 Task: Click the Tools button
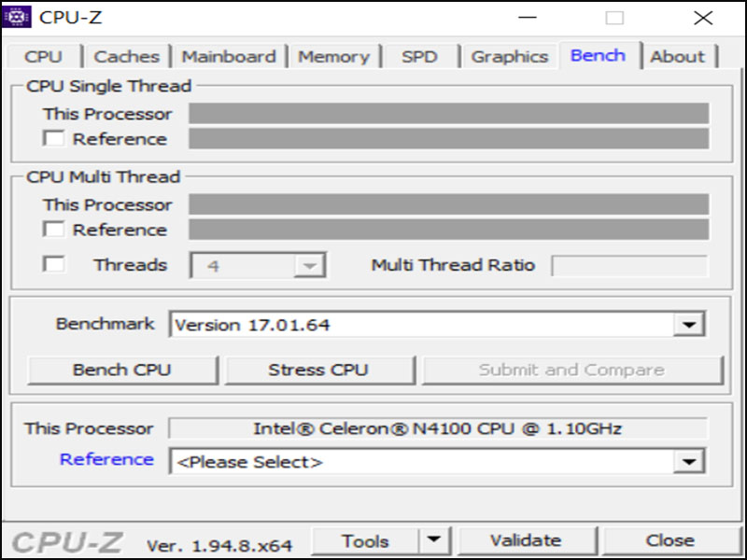coord(365,541)
